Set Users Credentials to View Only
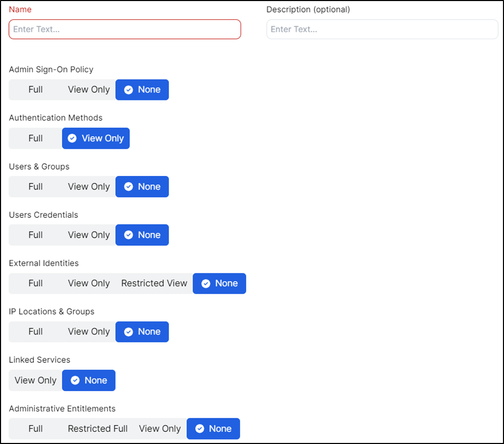The image size is (504, 444). [89, 235]
